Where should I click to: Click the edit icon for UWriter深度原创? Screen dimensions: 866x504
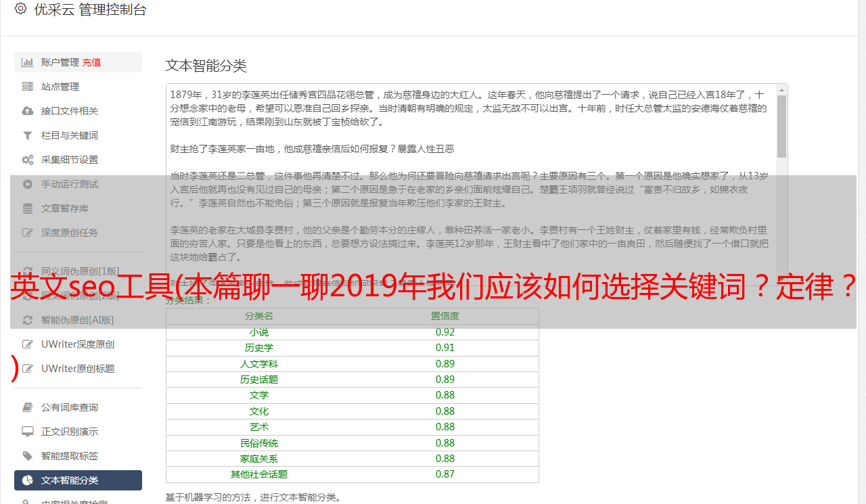pos(28,344)
